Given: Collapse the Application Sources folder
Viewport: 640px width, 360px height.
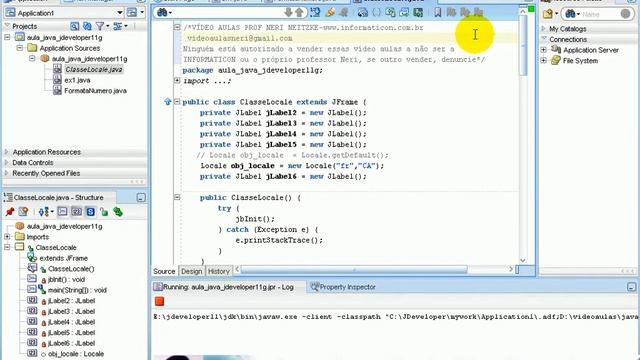Looking at the screenshot, I should coord(20,48).
